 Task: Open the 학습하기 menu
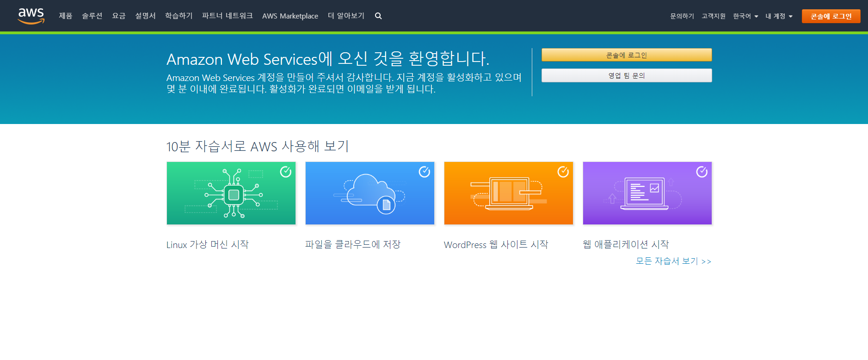[x=179, y=16]
